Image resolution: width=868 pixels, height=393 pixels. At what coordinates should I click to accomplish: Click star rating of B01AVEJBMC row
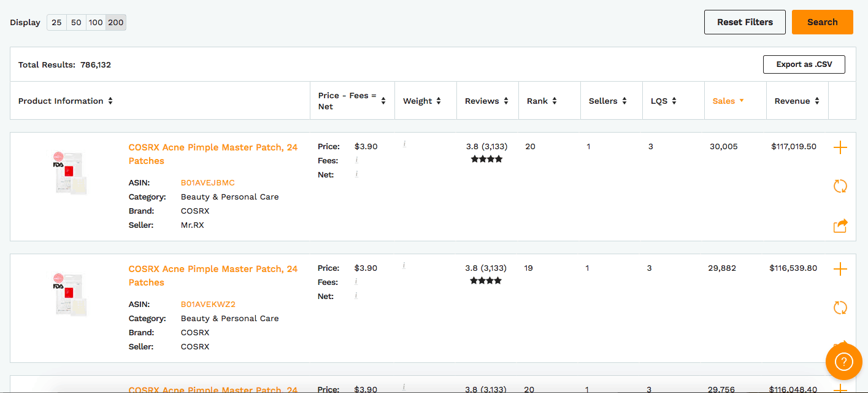pyautogui.click(x=486, y=159)
